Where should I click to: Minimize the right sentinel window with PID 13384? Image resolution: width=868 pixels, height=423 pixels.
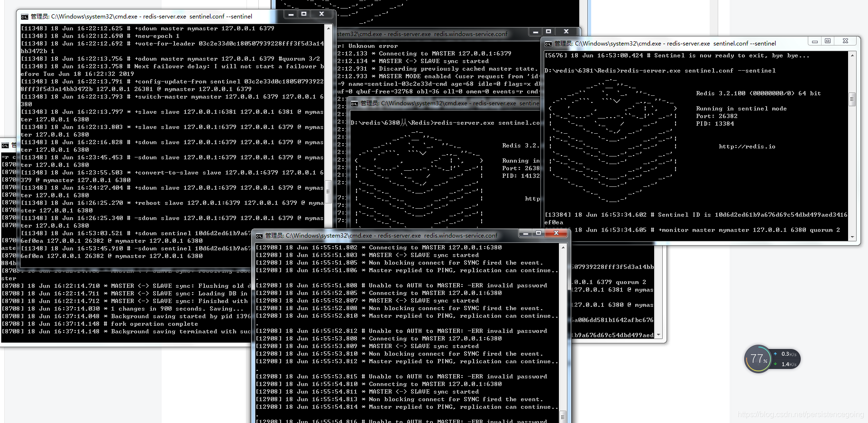coord(815,41)
